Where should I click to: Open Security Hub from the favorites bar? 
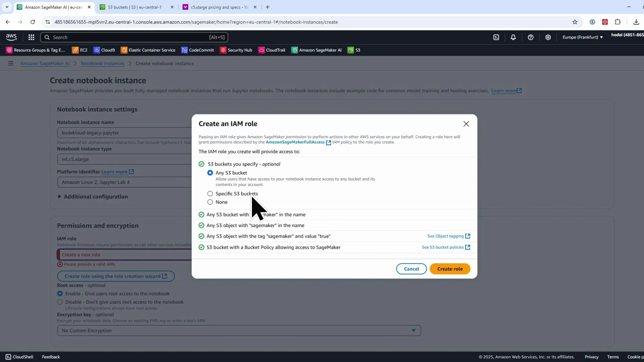click(236, 50)
